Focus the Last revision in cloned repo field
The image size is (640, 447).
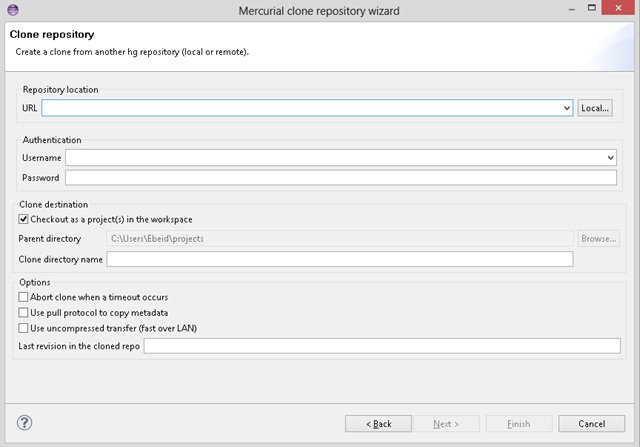[x=382, y=346]
